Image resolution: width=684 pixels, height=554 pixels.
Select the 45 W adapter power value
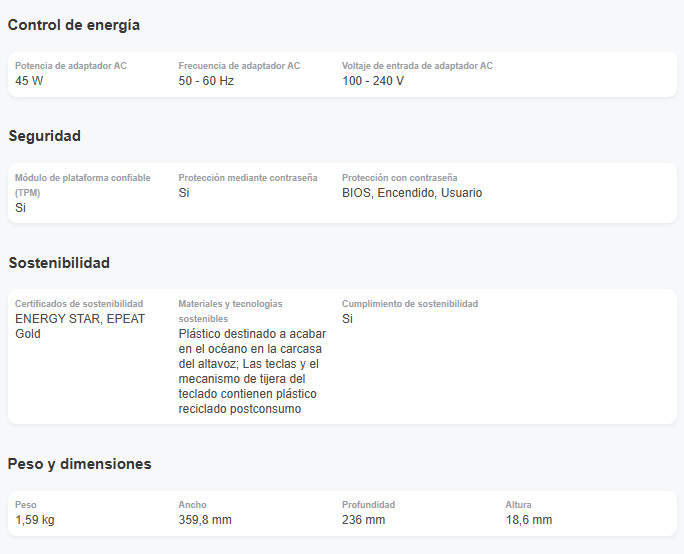29,81
